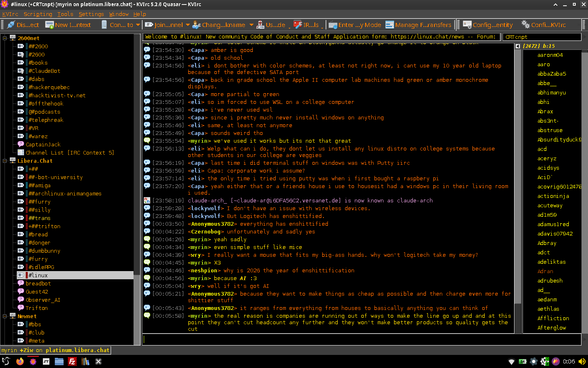Image resolution: width=588 pixels, height=368 pixels.
Task: Open the Window menu
Action: [119, 14]
